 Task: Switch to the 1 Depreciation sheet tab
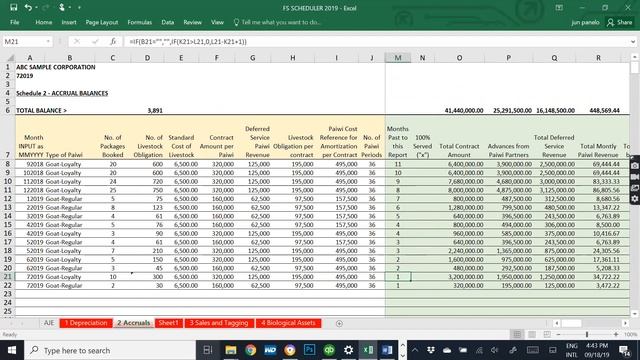point(86,323)
